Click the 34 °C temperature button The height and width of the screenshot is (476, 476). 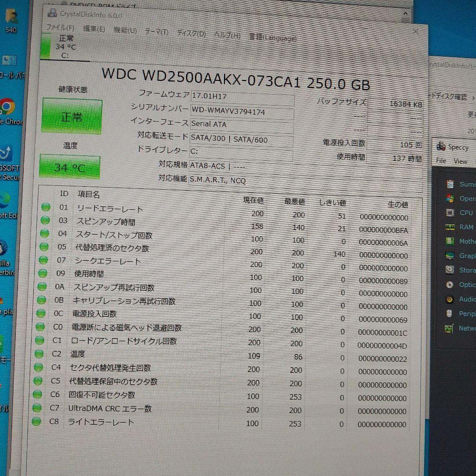point(69,167)
